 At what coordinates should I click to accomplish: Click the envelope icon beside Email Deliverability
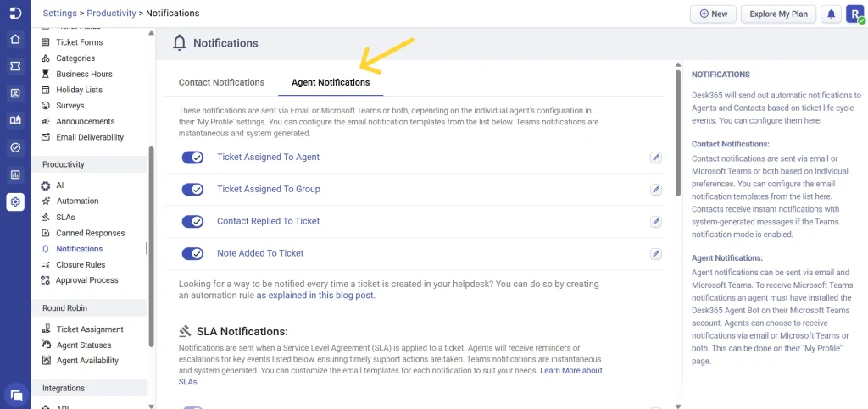pyautogui.click(x=46, y=137)
